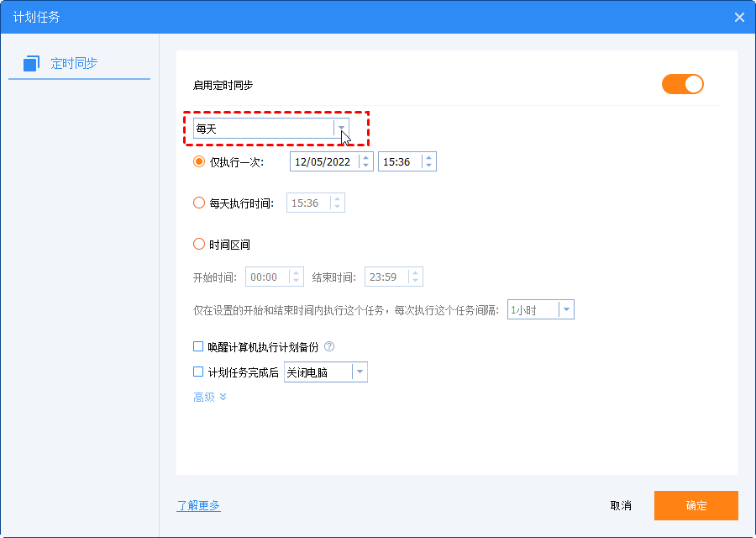Open the 了解更多 link

tap(198, 505)
